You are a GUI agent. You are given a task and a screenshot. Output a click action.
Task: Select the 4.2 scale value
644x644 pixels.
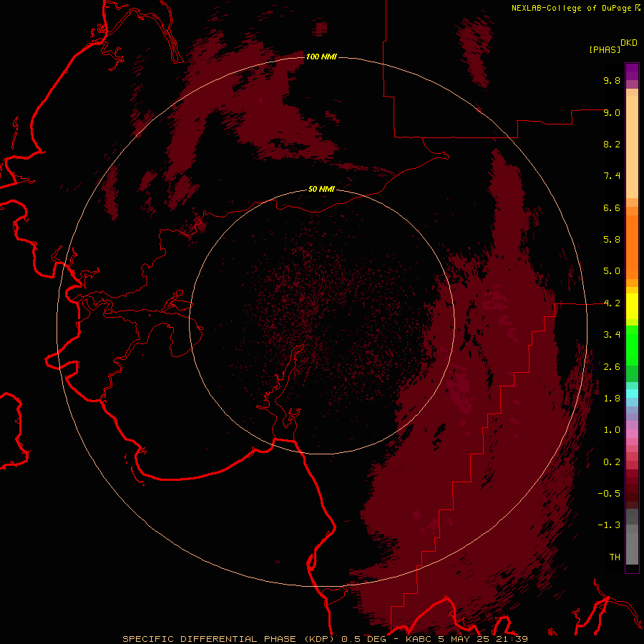click(612, 303)
